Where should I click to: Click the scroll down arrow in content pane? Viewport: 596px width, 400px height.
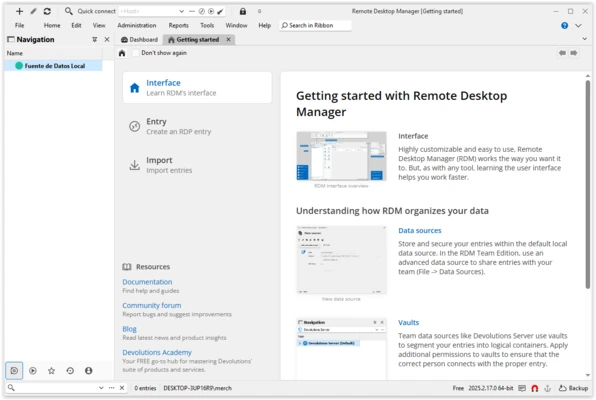(x=588, y=375)
